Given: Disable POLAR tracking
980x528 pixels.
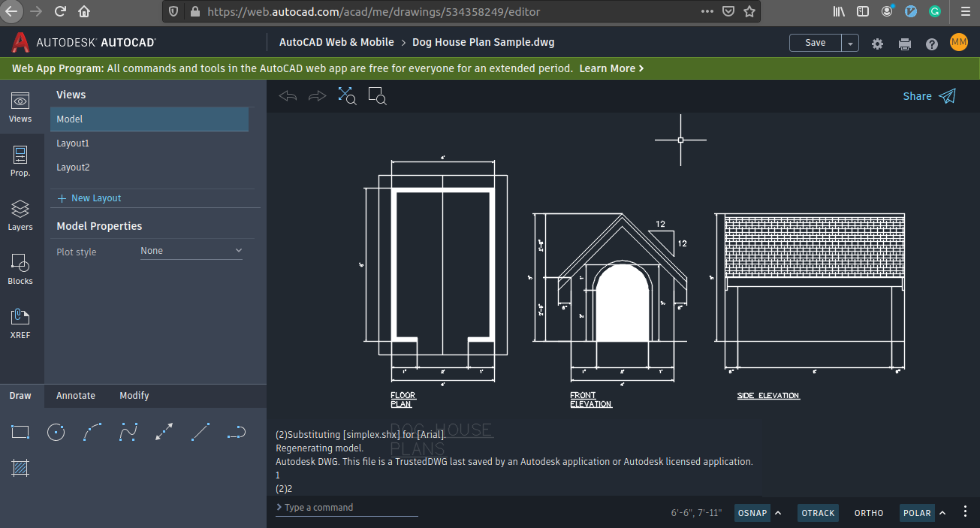Looking at the screenshot, I should point(916,513).
